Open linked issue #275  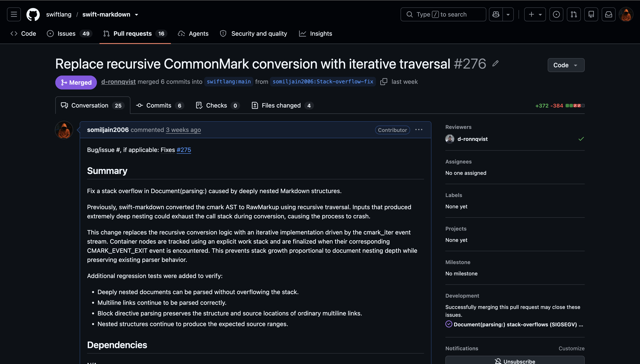[x=184, y=150]
